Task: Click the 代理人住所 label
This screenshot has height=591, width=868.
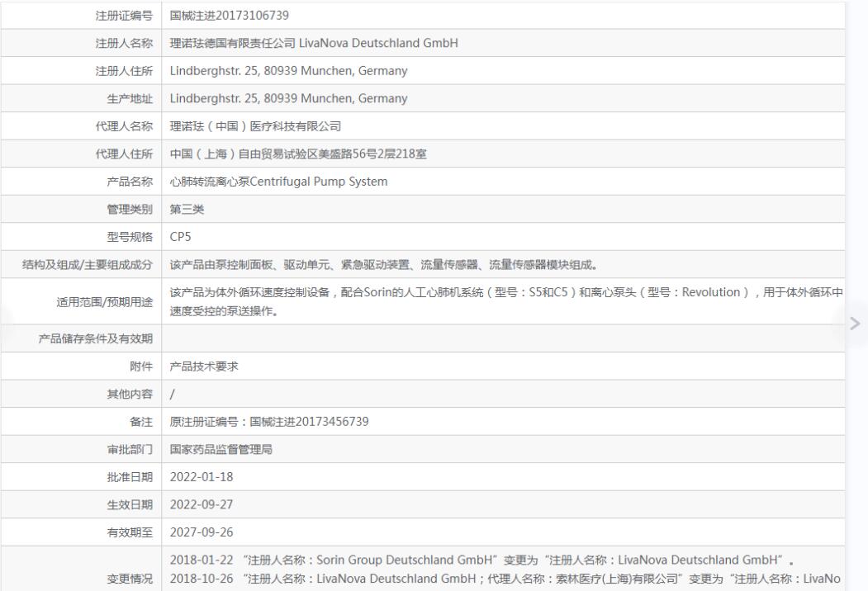Action: pos(124,154)
